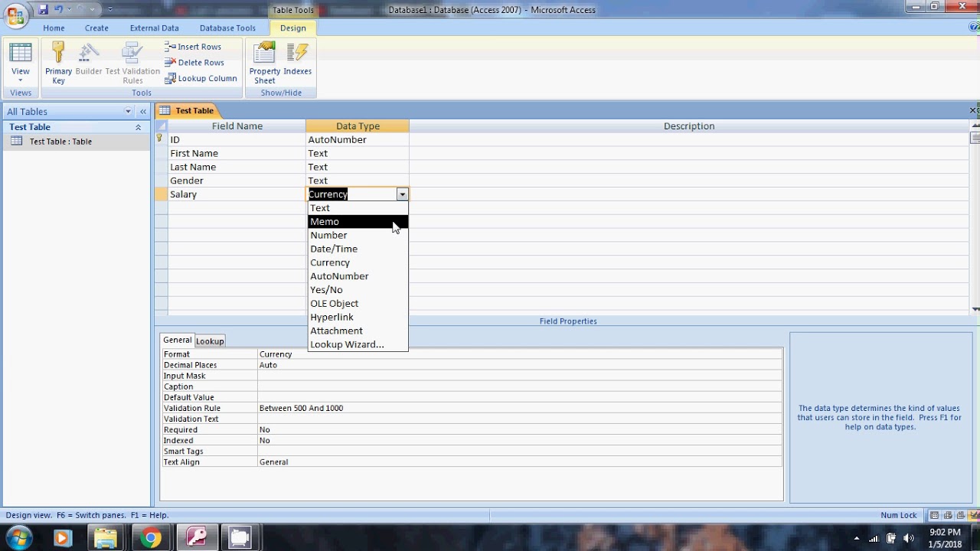
Task: Collapse the navigation pane shutter bar
Action: click(142, 112)
